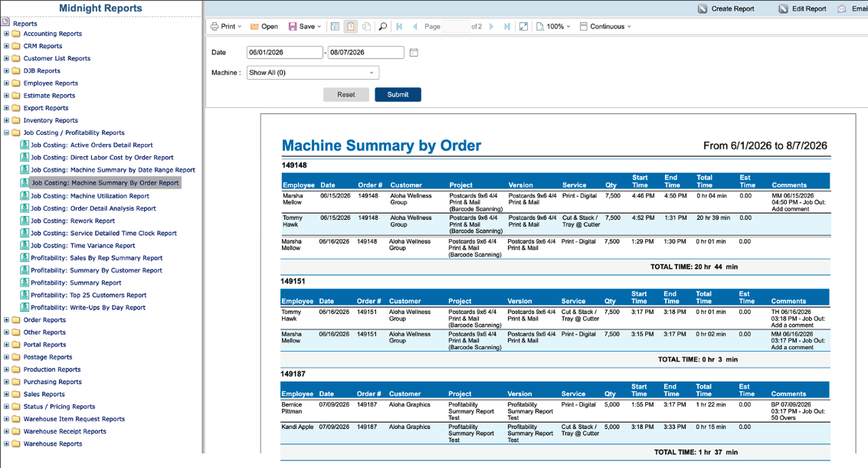Click Summary By Customer Report icon

click(x=25, y=270)
